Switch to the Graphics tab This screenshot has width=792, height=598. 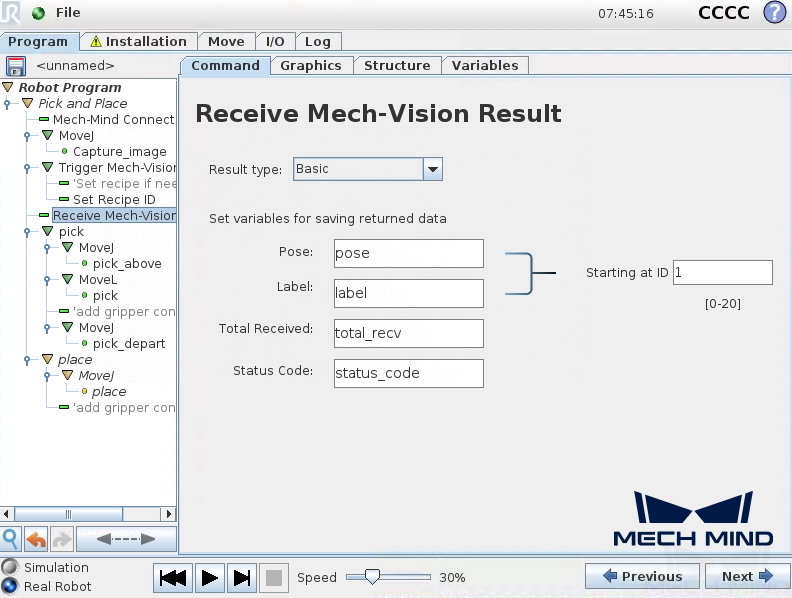point(311,66)
